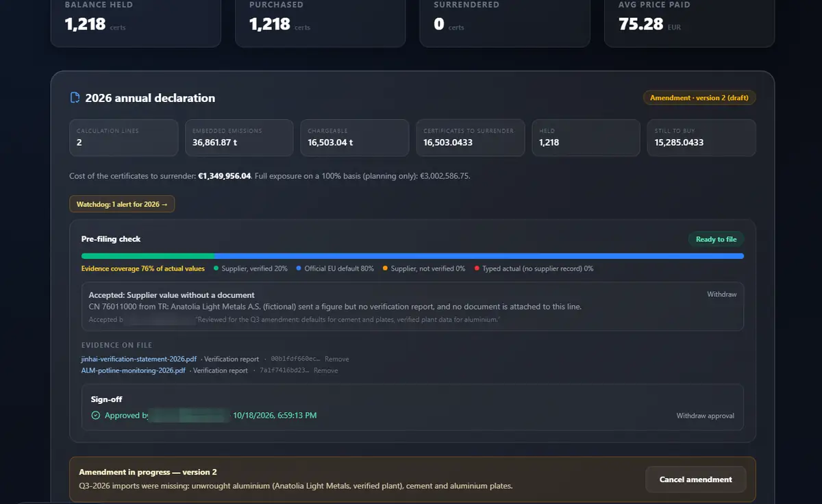
Task: Click the Accepted: Supplier value without a document heading
Action: pos(171,295)
